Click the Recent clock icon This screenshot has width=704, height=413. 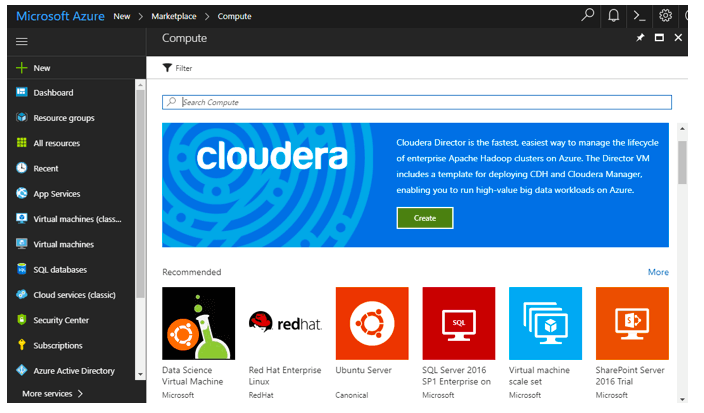pos(22,168)
